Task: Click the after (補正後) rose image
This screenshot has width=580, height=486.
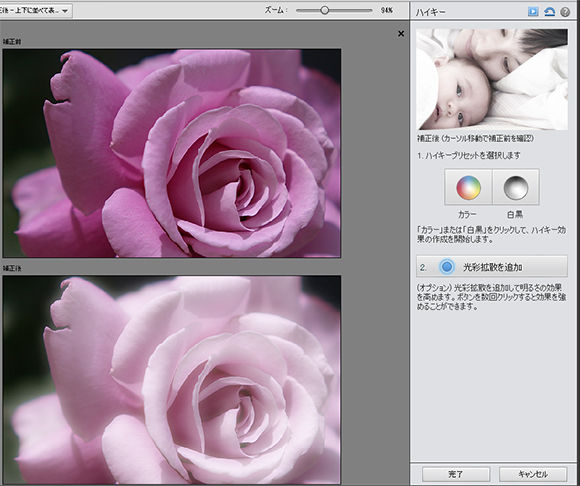Action: 172,379
